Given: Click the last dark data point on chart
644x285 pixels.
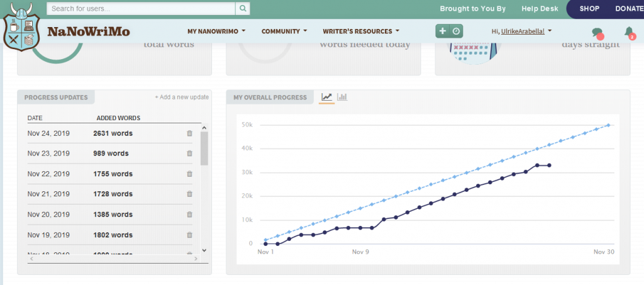Looking at the screenshot, I should coord(549,165).
